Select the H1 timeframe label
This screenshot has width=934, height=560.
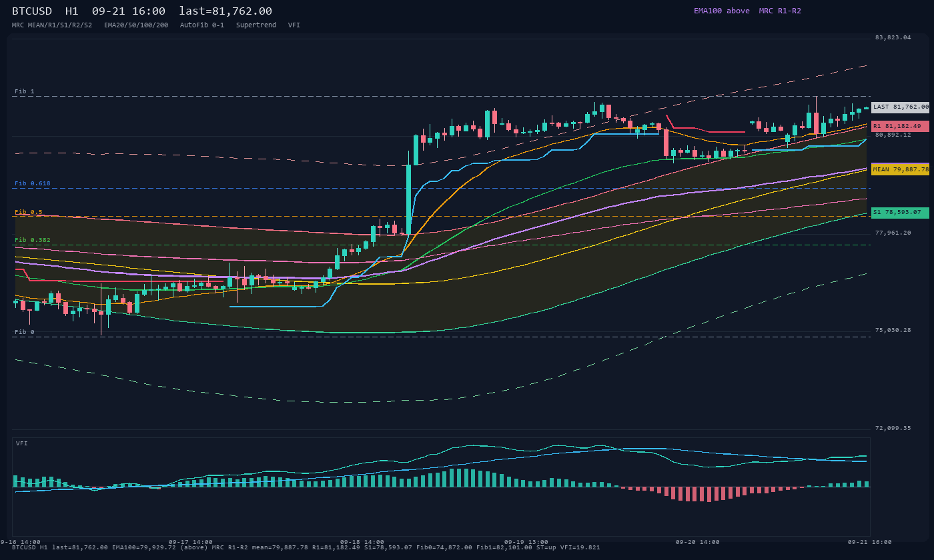72,11
